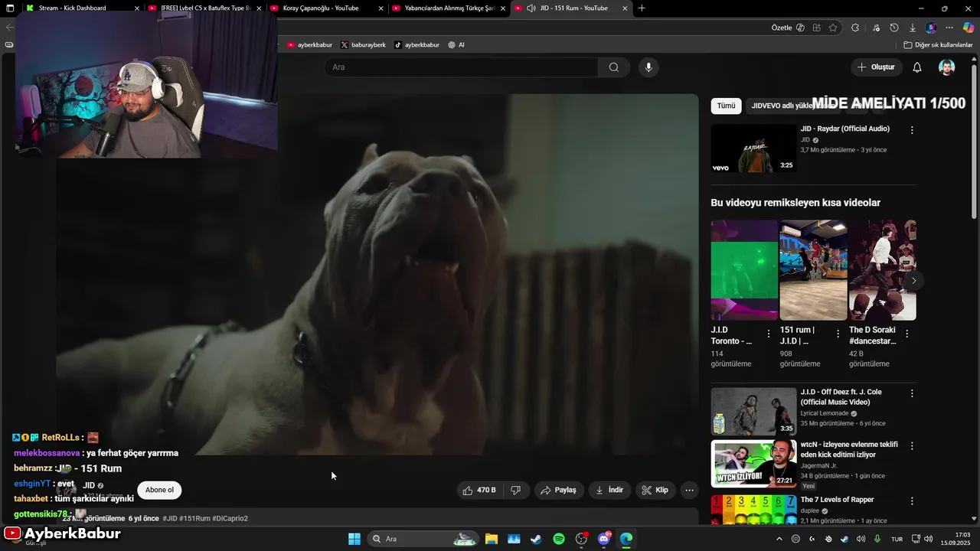Click the Klip clip button
980x551 pixels.
tap(655, 490)
